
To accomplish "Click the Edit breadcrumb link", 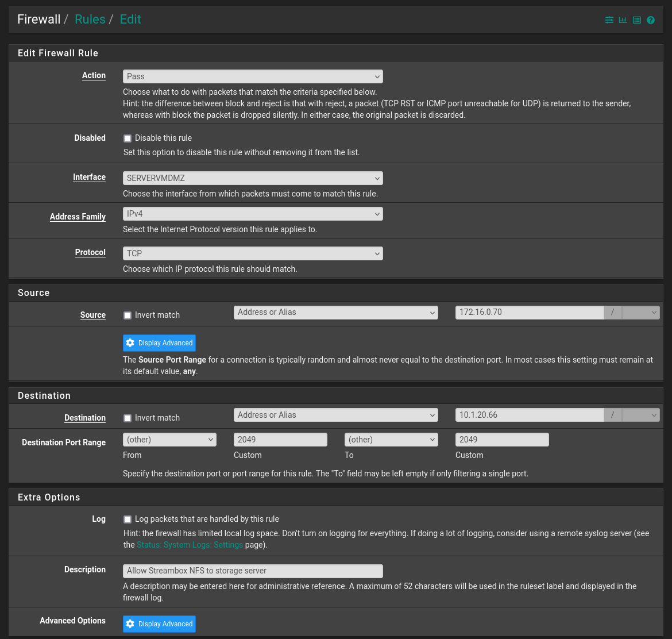I will [130, 20].
